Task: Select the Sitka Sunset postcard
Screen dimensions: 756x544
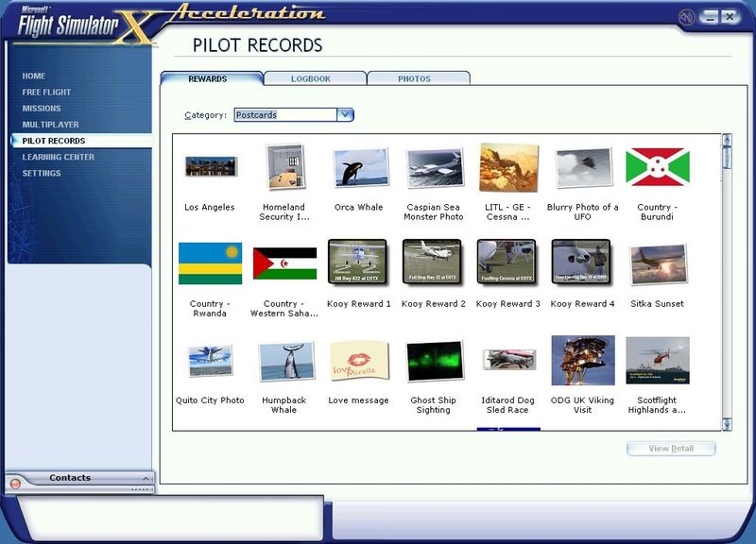Action: coord(657,263)
